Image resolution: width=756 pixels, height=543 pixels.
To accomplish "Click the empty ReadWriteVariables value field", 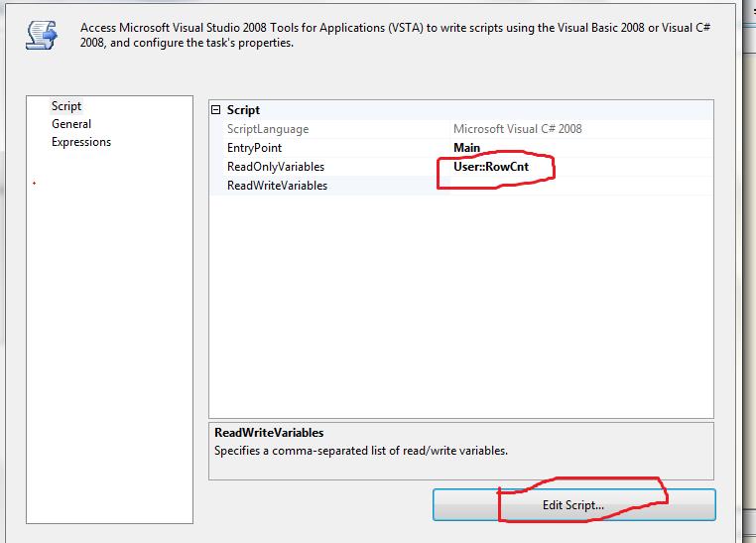I will 575,186.
